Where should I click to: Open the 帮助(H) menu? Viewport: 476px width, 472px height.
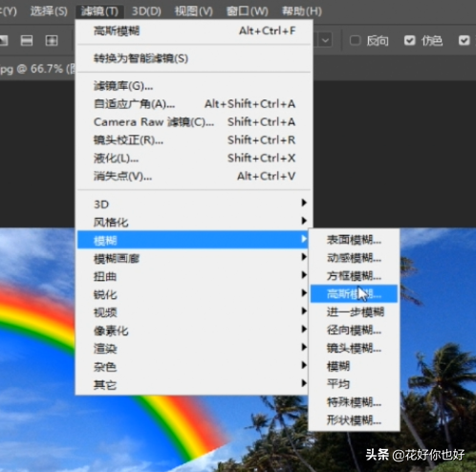[302, 11]
